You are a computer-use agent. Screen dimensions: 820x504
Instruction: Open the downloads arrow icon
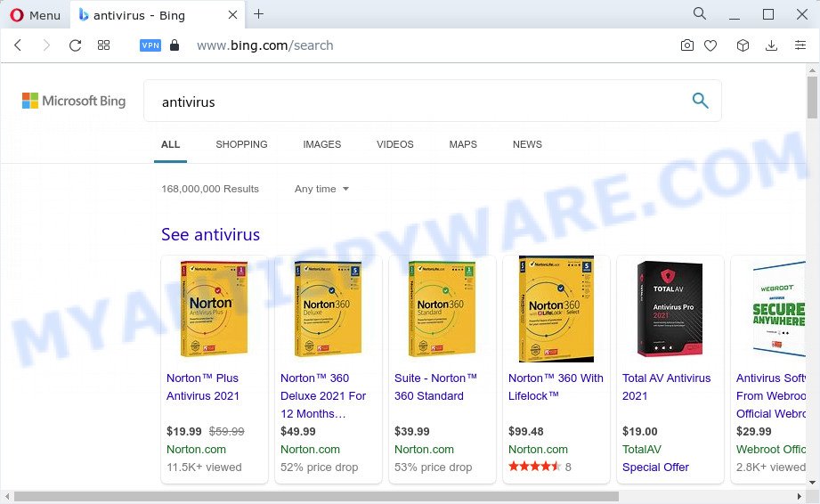tap(771, 45)
